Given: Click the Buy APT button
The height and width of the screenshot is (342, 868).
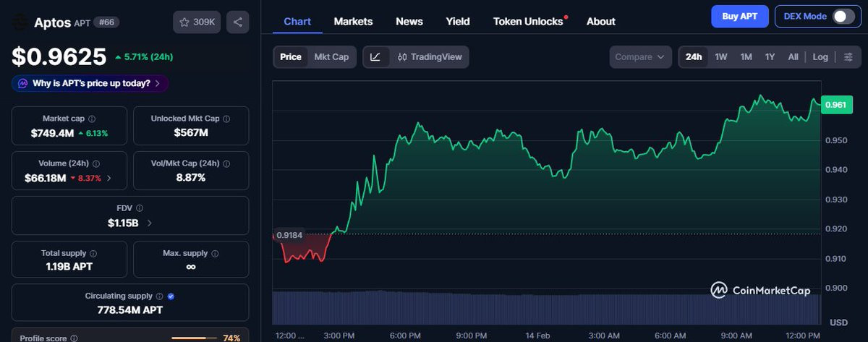Looking at the screenshot, I should coord(739,17).
